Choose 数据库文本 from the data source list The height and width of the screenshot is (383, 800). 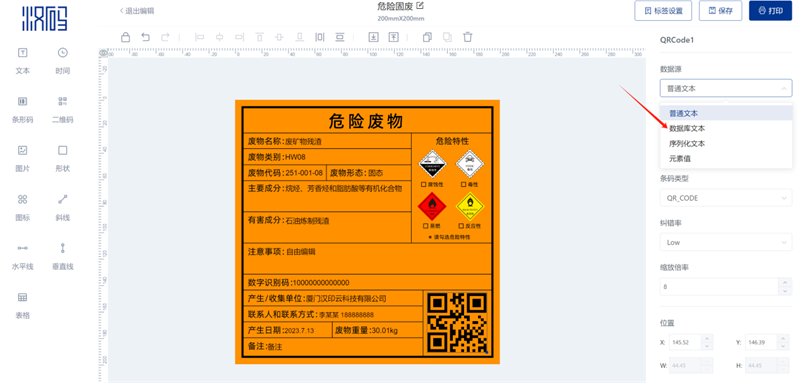(x=726, y=129)
